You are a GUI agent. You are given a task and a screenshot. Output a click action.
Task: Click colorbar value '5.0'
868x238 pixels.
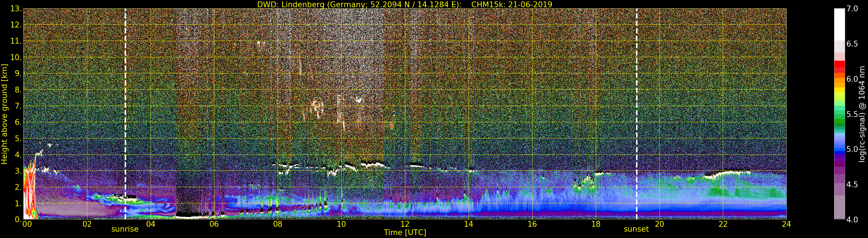852,149
